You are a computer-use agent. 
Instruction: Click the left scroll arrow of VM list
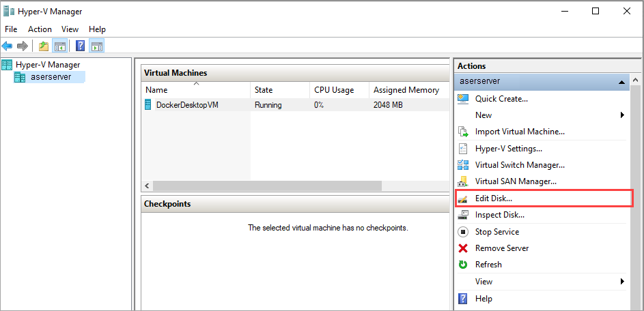pyautogui.click(x=147, y=186)
